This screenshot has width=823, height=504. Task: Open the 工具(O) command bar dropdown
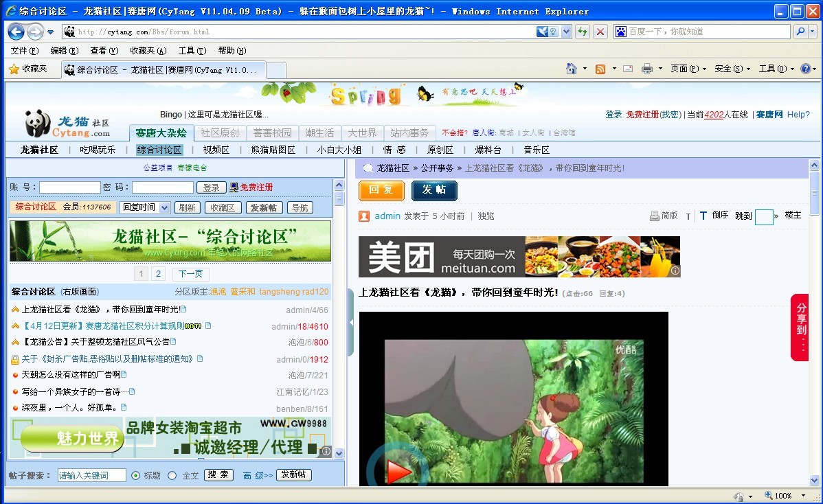(x=776, y=69)
